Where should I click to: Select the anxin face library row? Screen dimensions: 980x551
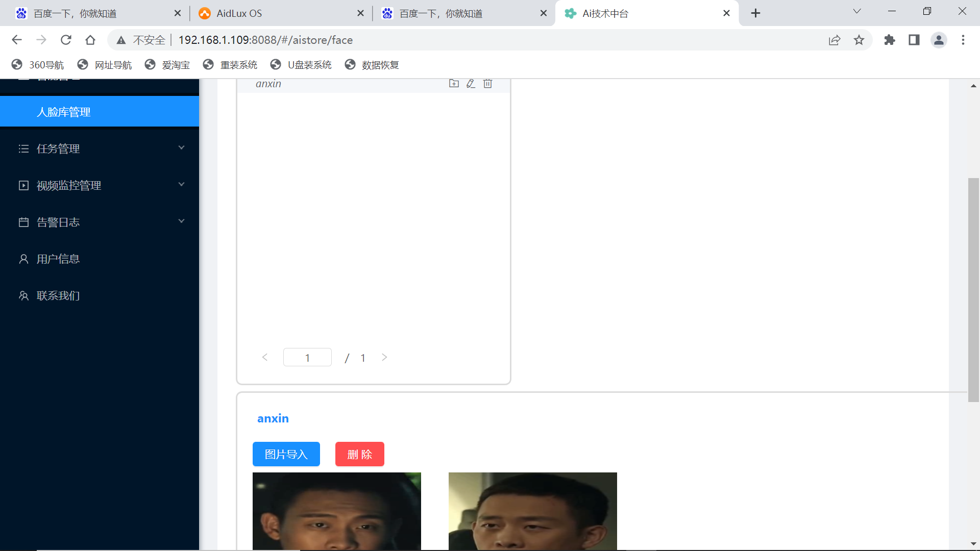[373, 85]
